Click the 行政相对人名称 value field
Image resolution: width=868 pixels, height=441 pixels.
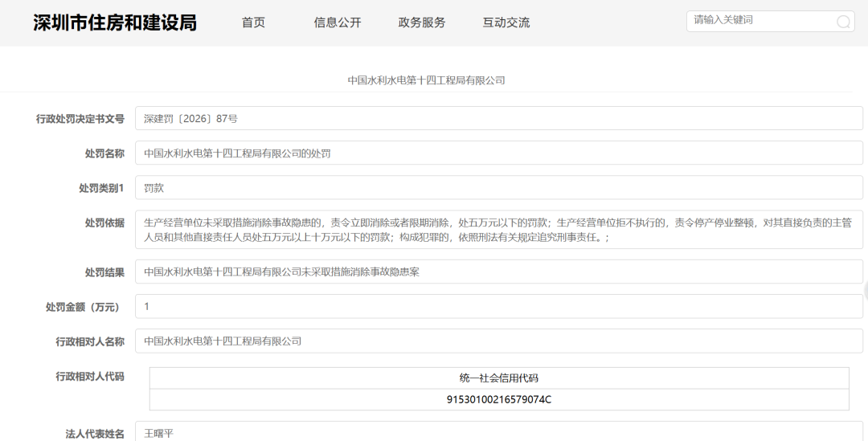tap(499, 341)
